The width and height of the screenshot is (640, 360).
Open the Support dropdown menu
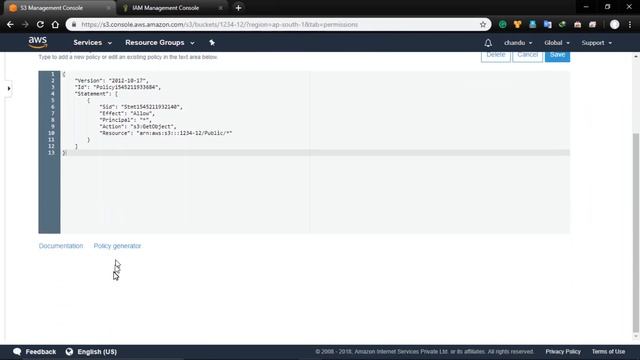596,42
